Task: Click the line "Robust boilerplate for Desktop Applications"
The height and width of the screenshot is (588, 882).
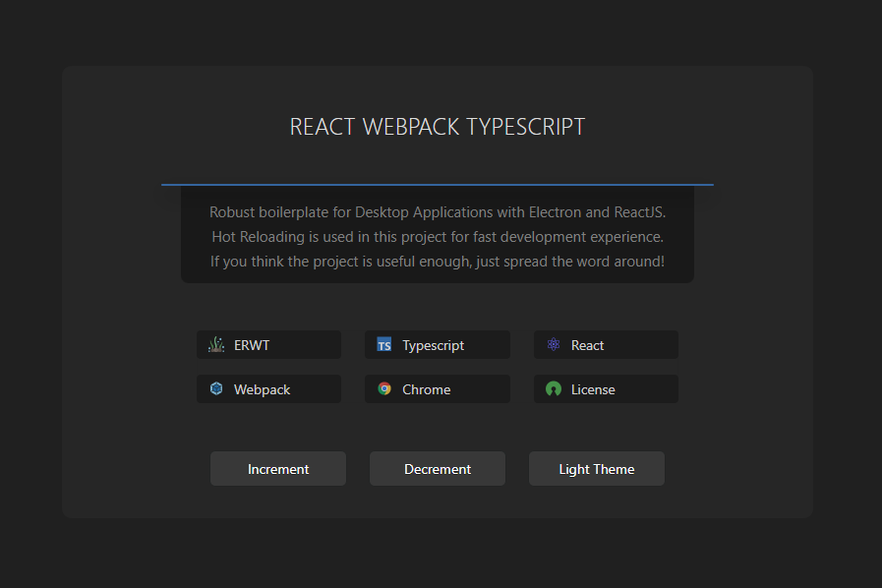Action: pos(437,212)
